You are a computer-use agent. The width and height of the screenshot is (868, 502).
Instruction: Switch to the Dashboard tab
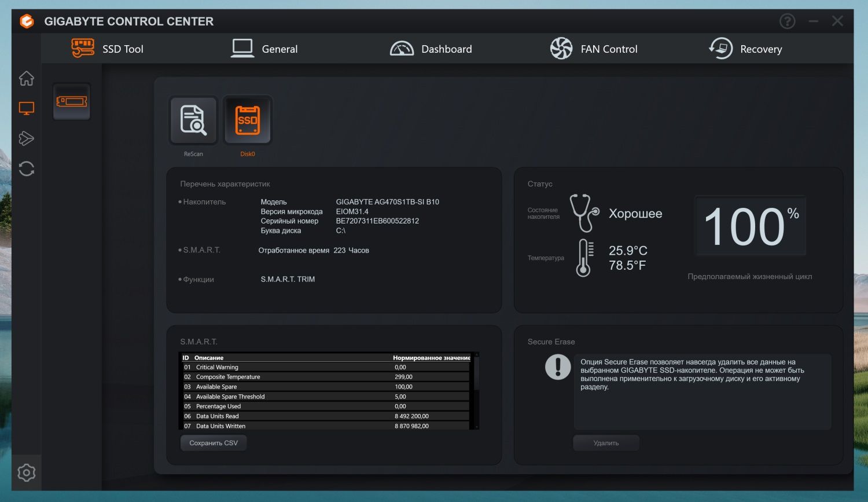431,49
